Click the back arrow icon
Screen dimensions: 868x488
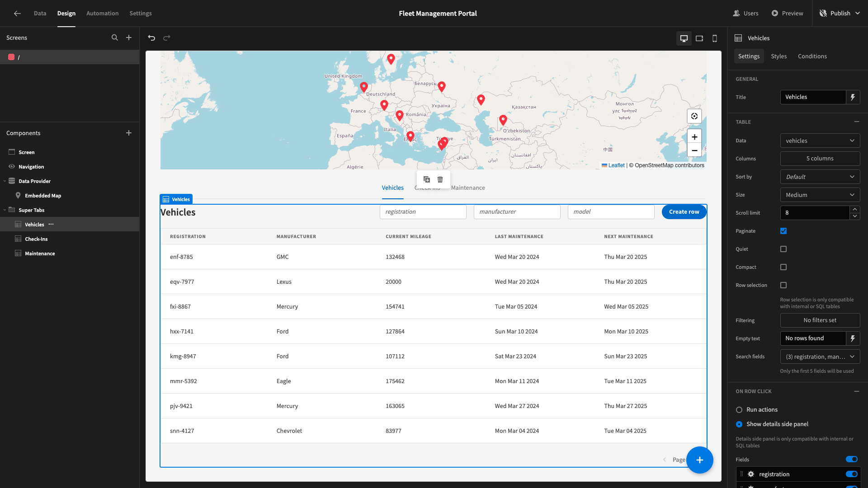coord(17,14)
